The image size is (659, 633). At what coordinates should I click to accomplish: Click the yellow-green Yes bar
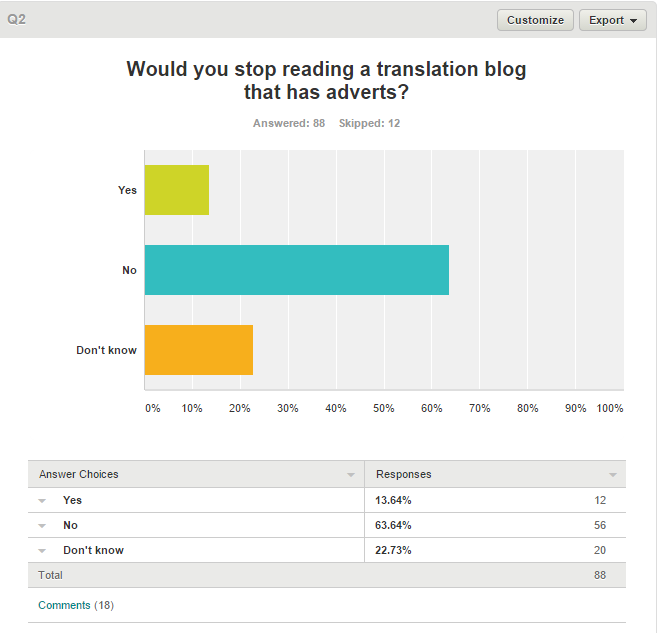[177, 190]
